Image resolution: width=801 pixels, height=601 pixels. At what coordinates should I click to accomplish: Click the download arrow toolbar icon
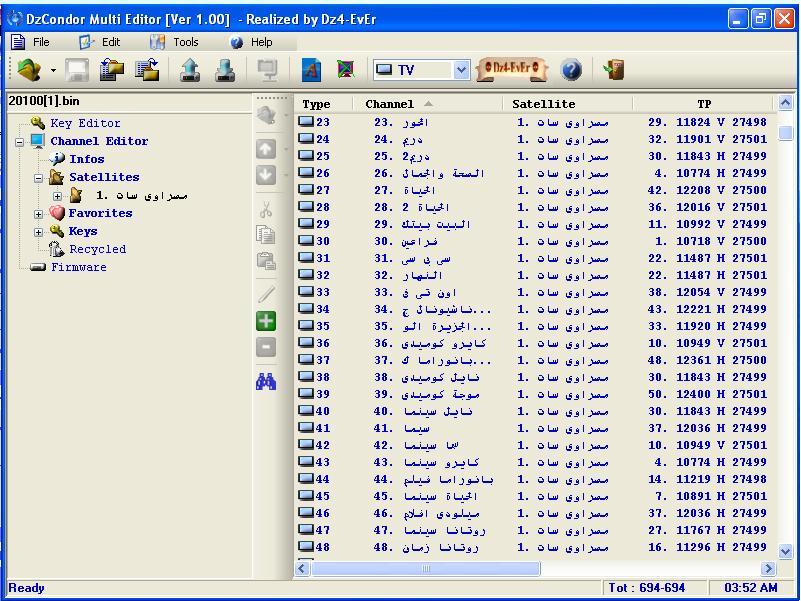tap(225, 70)
